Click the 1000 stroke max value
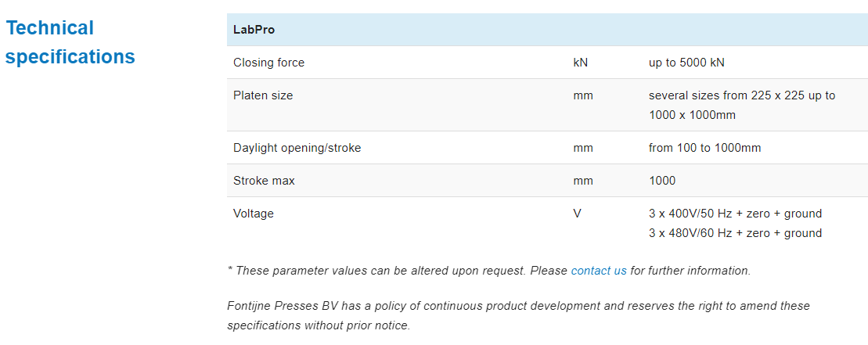This screenshot has width=868, height=345. click(662, 181)
